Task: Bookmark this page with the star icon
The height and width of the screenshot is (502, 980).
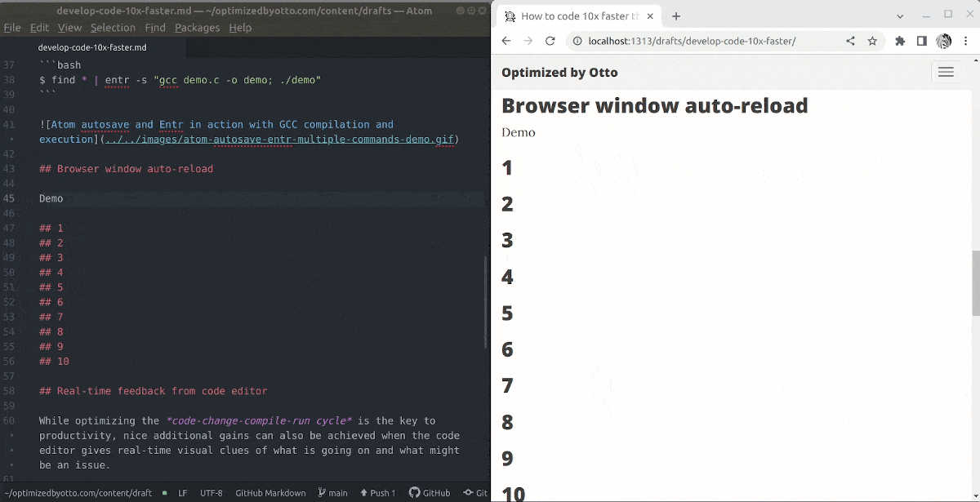Action: (x=872, y=41)
